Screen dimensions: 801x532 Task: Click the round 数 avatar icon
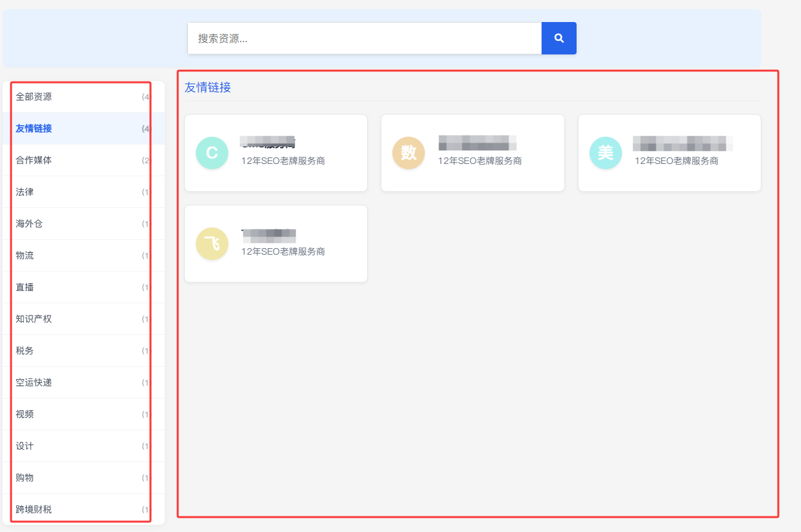pyautogui.click(x=409, y=153)
